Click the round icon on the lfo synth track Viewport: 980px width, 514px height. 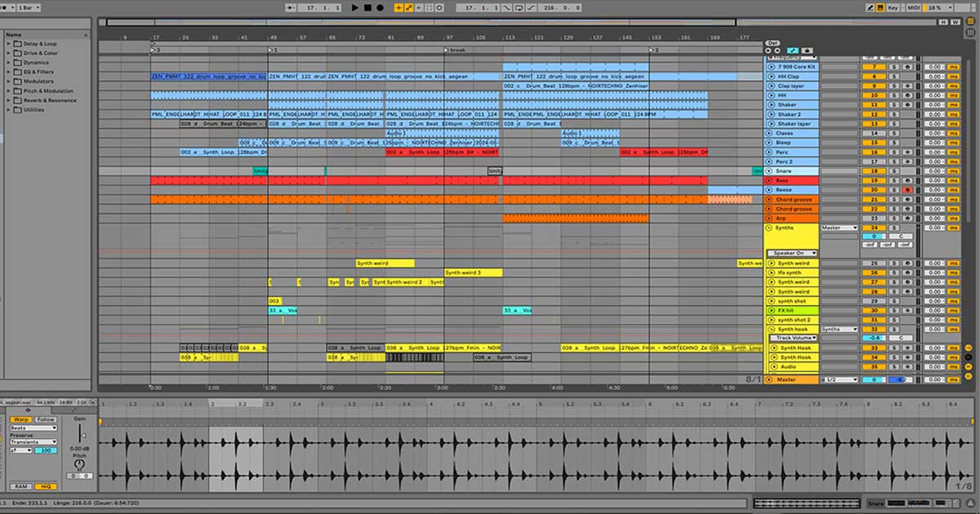pos(769,273)
